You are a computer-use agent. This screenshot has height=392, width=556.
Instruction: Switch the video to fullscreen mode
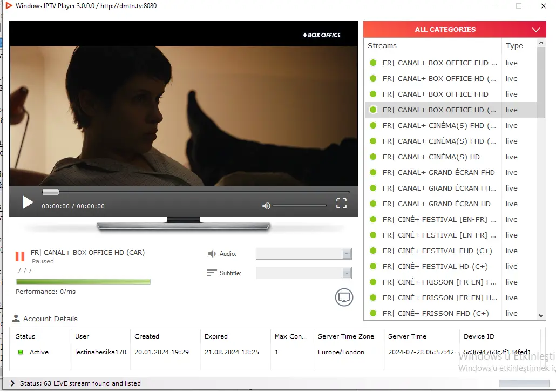coord(341,203)
